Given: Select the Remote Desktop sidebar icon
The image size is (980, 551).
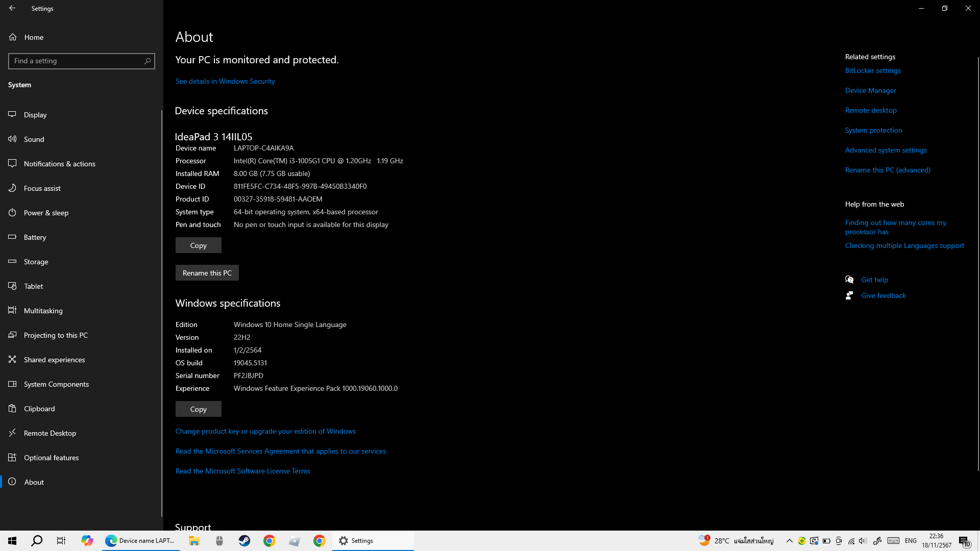Looking at the screenshot, I should pyautogui.click(x=12, y=433).
